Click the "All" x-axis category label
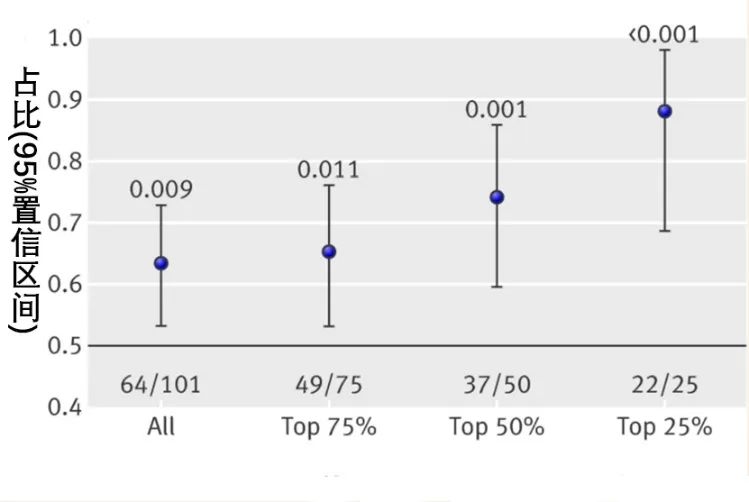The width and height of the screenshot is (749, 502). [160, 427]
